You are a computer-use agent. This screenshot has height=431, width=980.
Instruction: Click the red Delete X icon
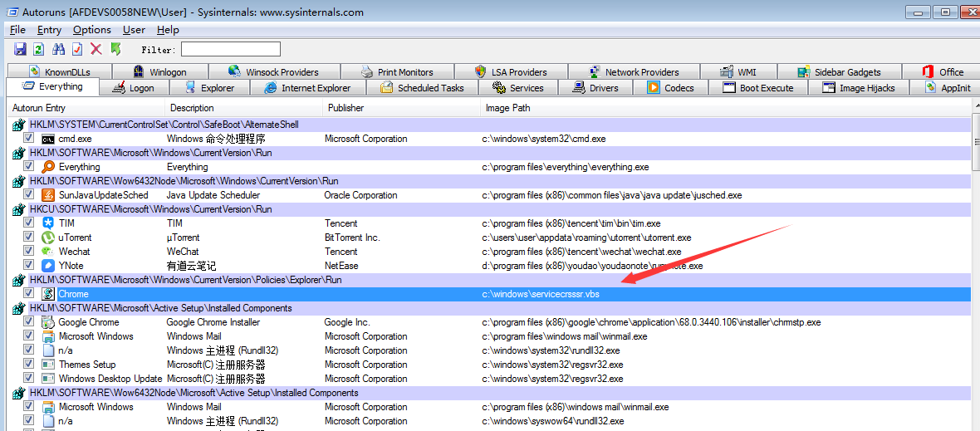96,49
